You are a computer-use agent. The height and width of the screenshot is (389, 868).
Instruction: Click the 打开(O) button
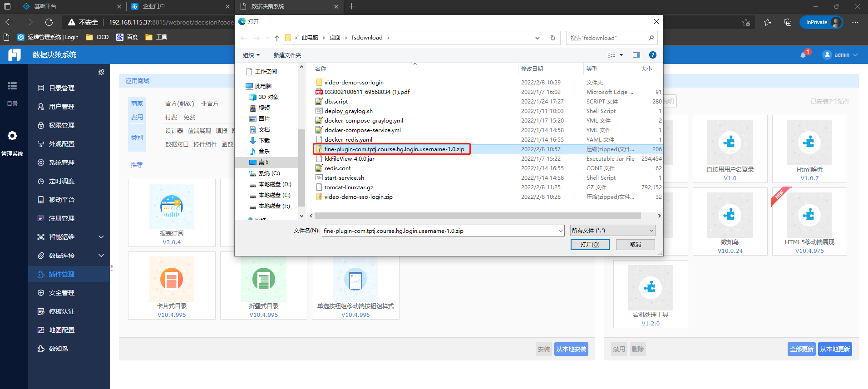click(x=590, y=245)
